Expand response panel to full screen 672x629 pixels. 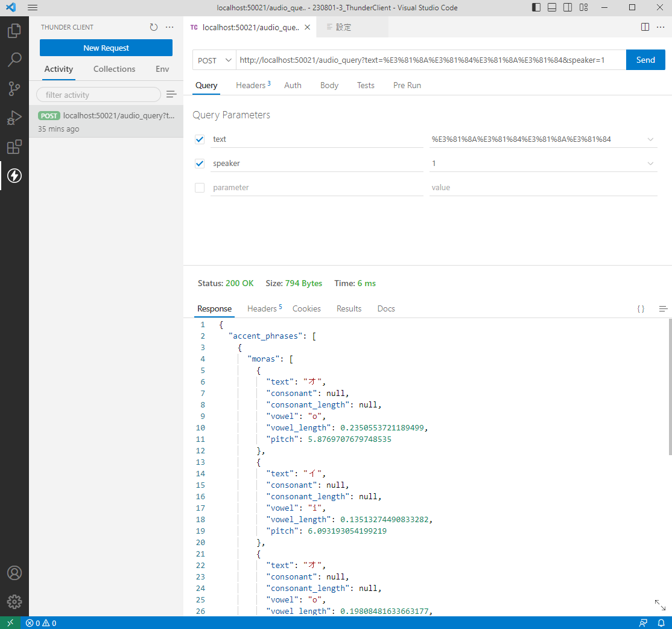[x=661, y=605]
